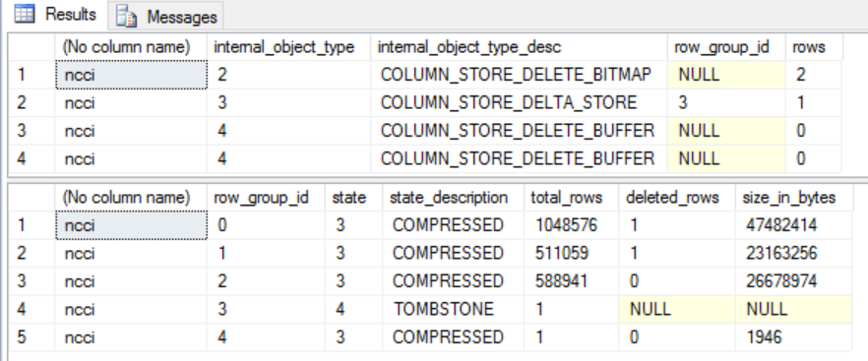The height and width of the screenshot is (361, 868).
Task: Open the Messages tab
Action: tap(166, 17)
